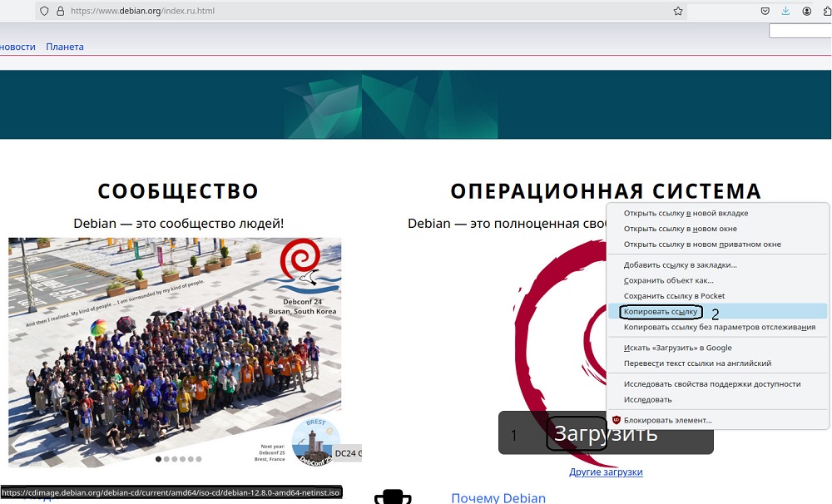
Task: Open the Другие загрузки link
Action: (606, 472)
